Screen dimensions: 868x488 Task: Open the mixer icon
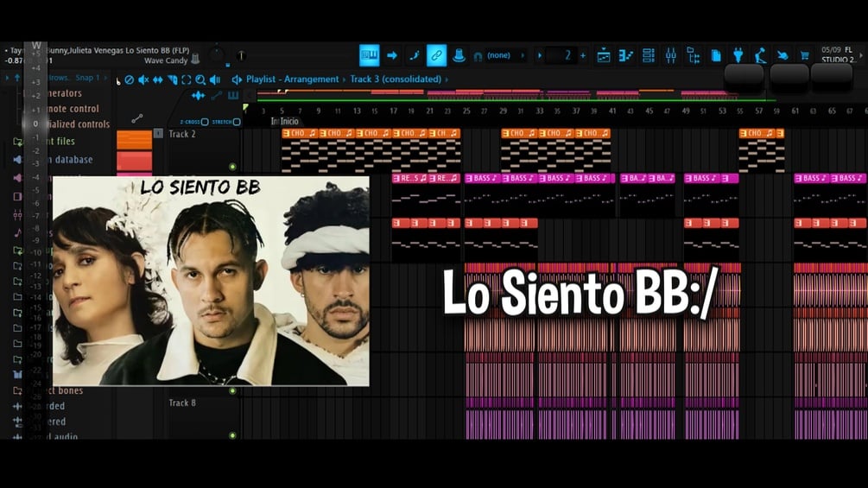[671, 55]
